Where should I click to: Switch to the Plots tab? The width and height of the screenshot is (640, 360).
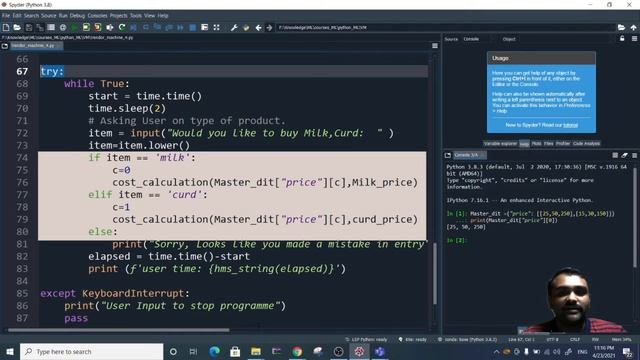click(x=536, y=144)
